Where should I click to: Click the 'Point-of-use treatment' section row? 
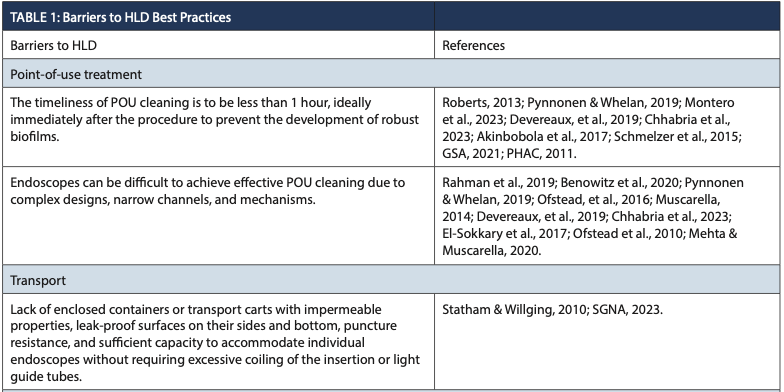tap(391, 74)
